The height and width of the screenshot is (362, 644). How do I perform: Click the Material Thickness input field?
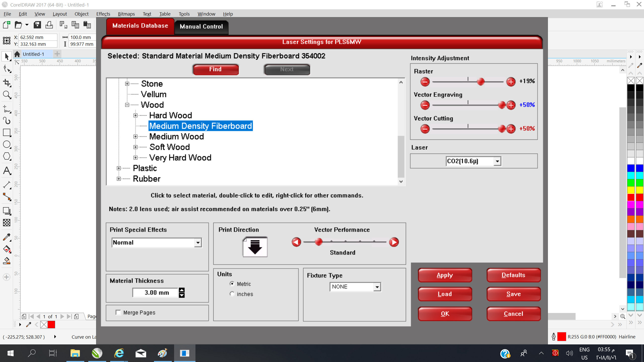[155, 293]
